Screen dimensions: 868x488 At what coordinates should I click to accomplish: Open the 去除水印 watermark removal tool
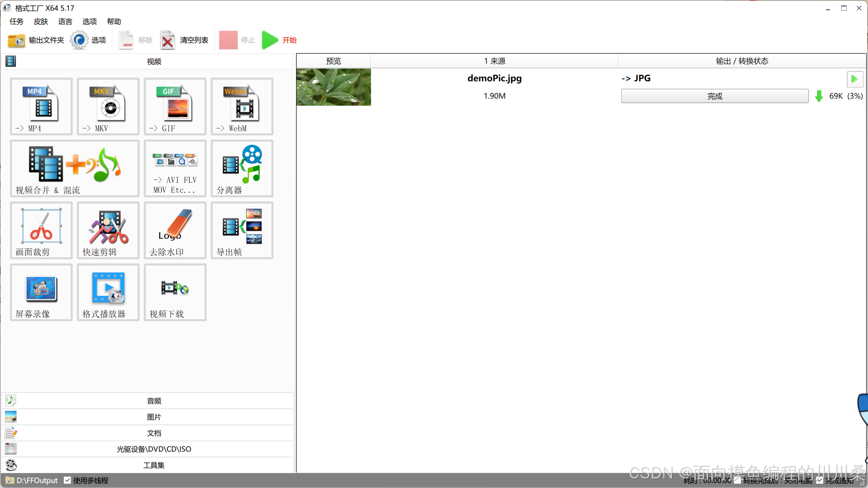pos(175,230)
